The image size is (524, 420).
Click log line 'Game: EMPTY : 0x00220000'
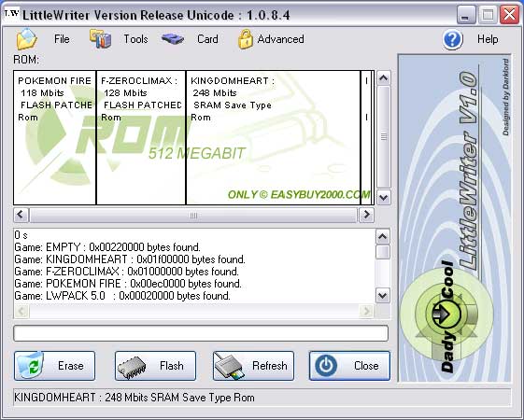[107, 247]
